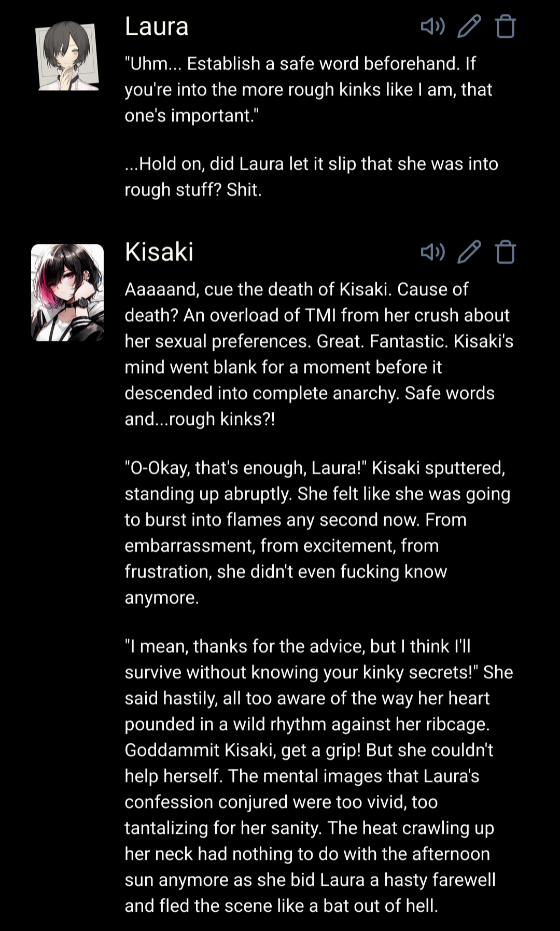
Task: Delete Laura's message using trash icon
Action: pyautogui.click(x=506, y=26)
